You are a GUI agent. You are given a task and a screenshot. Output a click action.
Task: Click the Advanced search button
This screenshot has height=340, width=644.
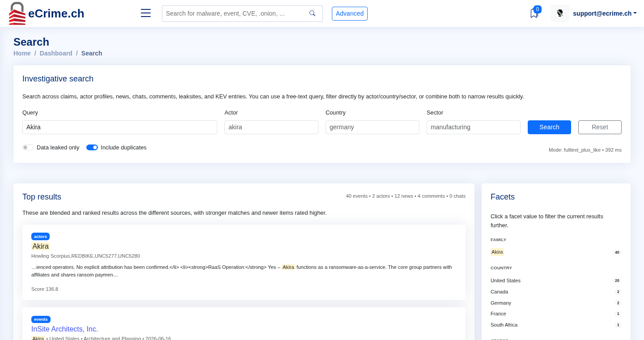tap(350, 13)
